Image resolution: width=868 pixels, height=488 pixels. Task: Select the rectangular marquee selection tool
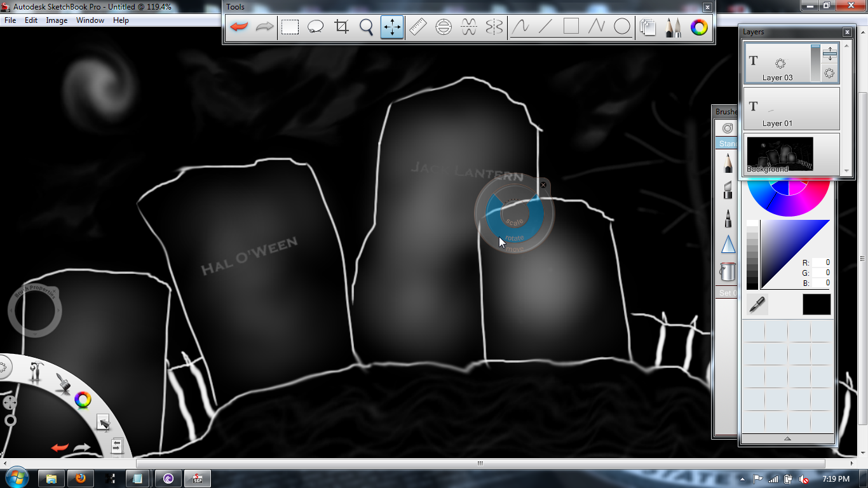[290, 27]
